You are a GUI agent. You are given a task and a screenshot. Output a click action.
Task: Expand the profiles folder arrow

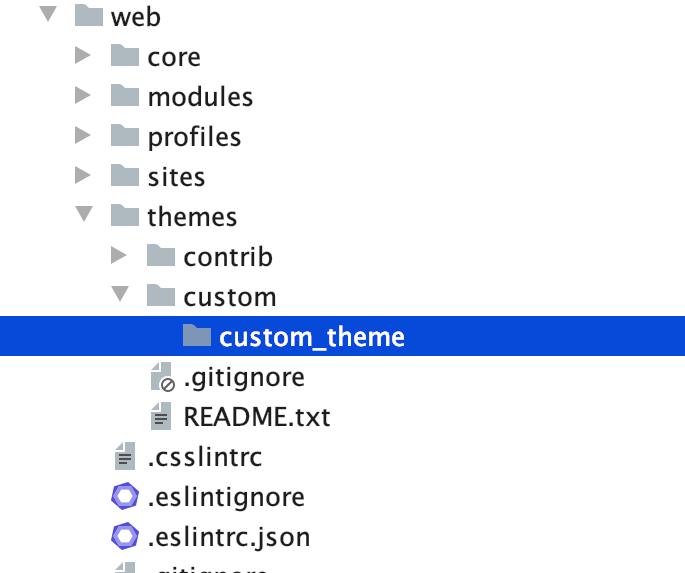(x=84, y=137)
